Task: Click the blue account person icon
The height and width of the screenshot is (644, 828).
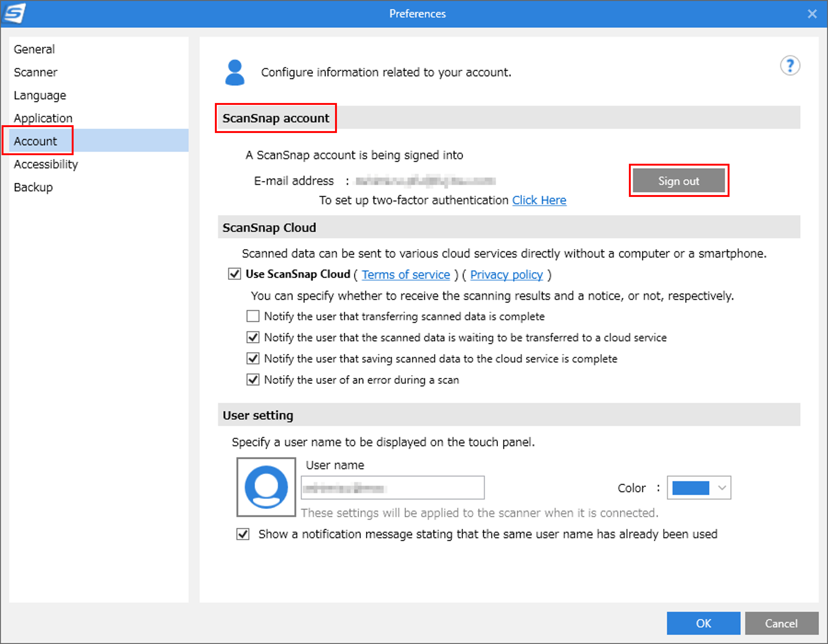Action: pos(235,72)
